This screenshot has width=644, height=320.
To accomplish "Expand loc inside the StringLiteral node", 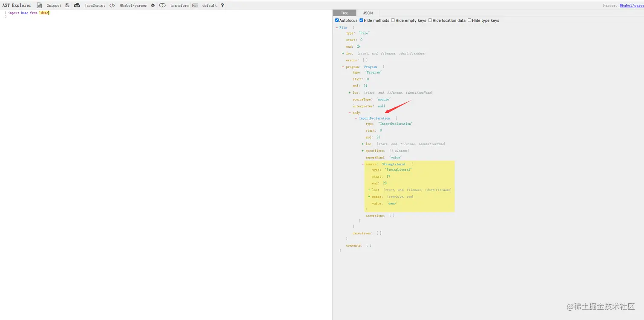I will pos(369,190).
